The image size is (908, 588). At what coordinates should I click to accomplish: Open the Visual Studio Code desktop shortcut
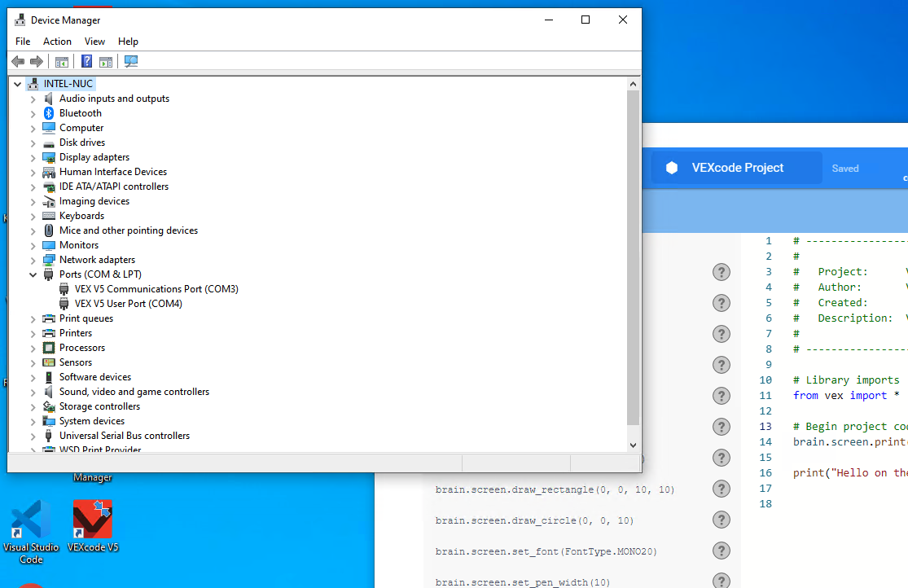tap(31, 533)
